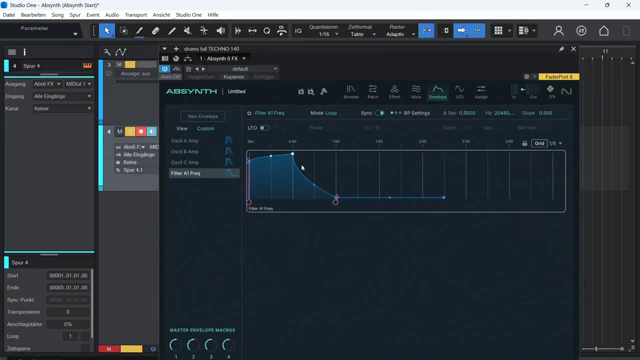Open the default preset dropdown
Image resolution: width=640 pixels, height=360 pixels.
tap(243, 69)
